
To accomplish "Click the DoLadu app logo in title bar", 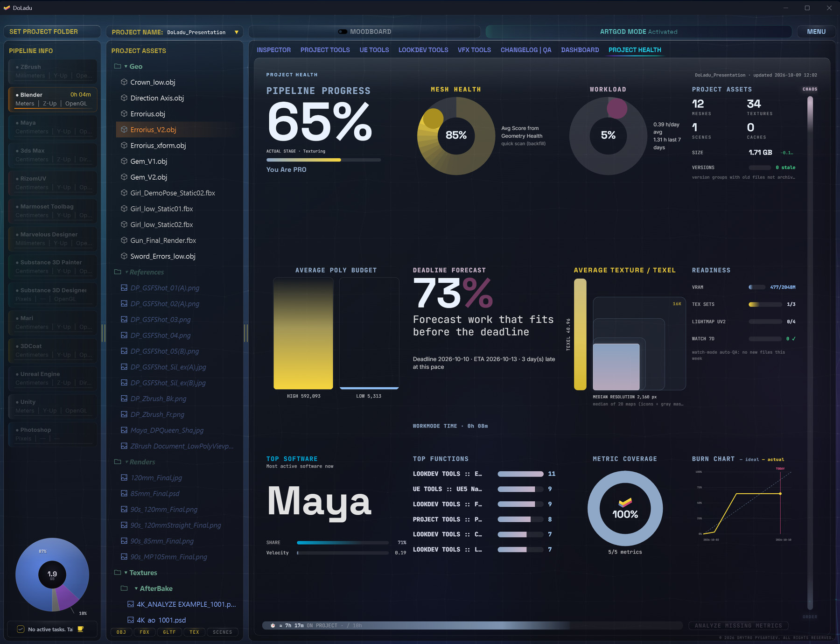I will 7,8.
